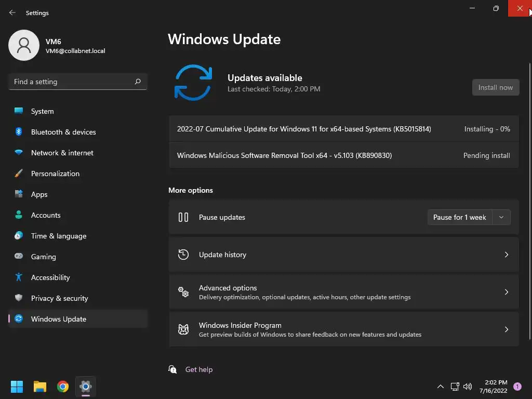Click the Update history clock icon
This screenshot has height=399, width=532.
183,255
